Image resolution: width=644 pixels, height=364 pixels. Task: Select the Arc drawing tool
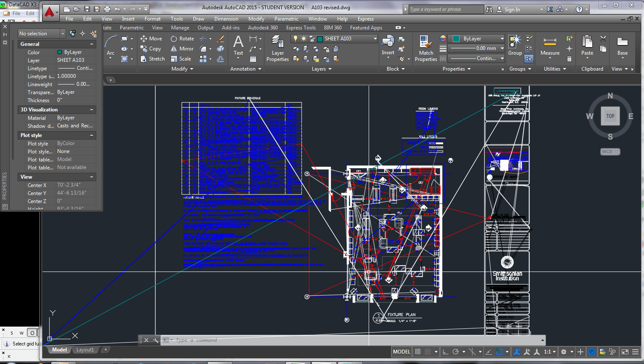[x=111, y=46]
